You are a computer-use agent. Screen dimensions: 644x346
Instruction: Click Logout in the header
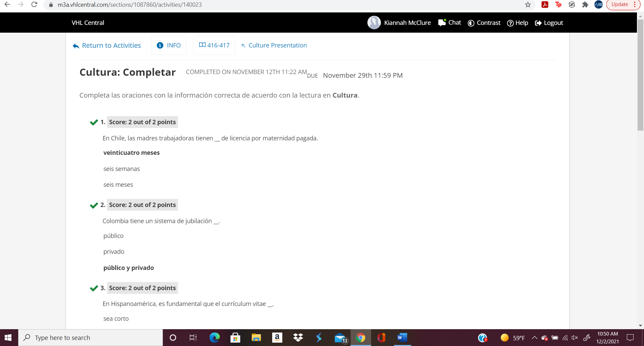point(549,23)
